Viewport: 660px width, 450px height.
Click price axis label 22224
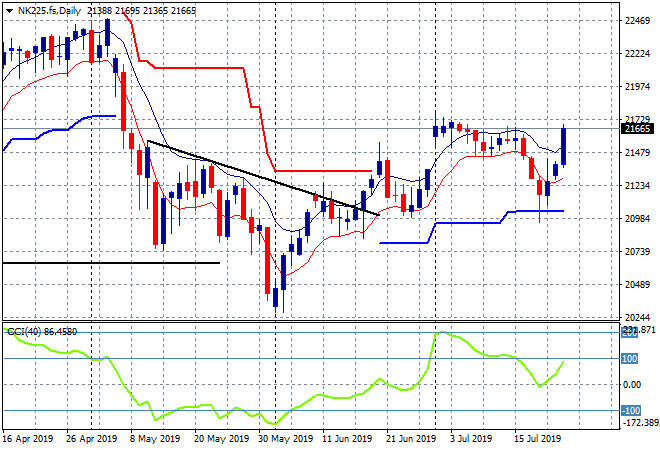pyautogui.click(x=637, y=54)
